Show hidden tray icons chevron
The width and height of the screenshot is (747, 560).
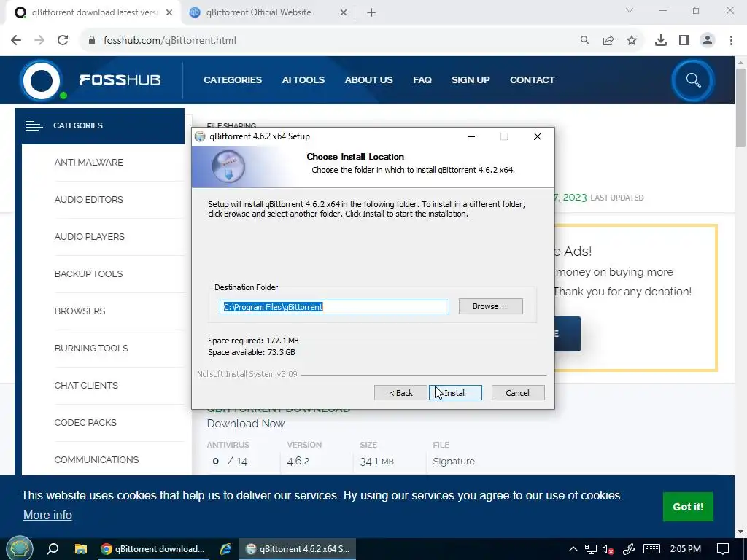[x=573, y=549]
